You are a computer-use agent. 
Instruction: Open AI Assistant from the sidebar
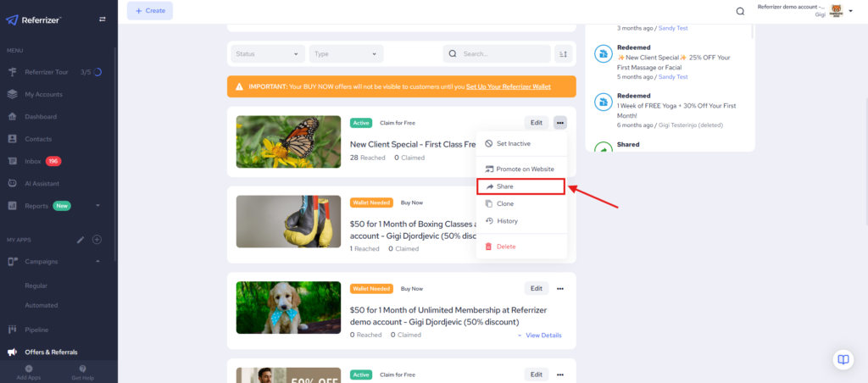tap(42, 183)
